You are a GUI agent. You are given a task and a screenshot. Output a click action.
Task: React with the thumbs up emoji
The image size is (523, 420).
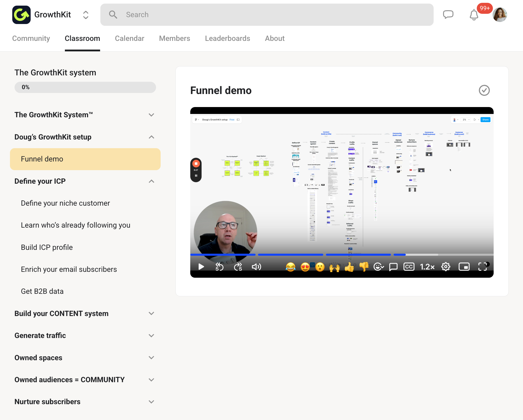[349, 267]
